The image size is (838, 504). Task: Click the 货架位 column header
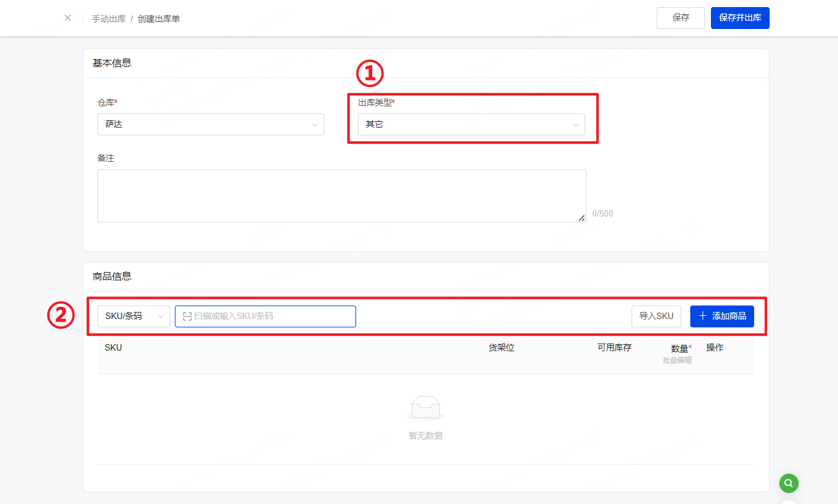[501, 348]
